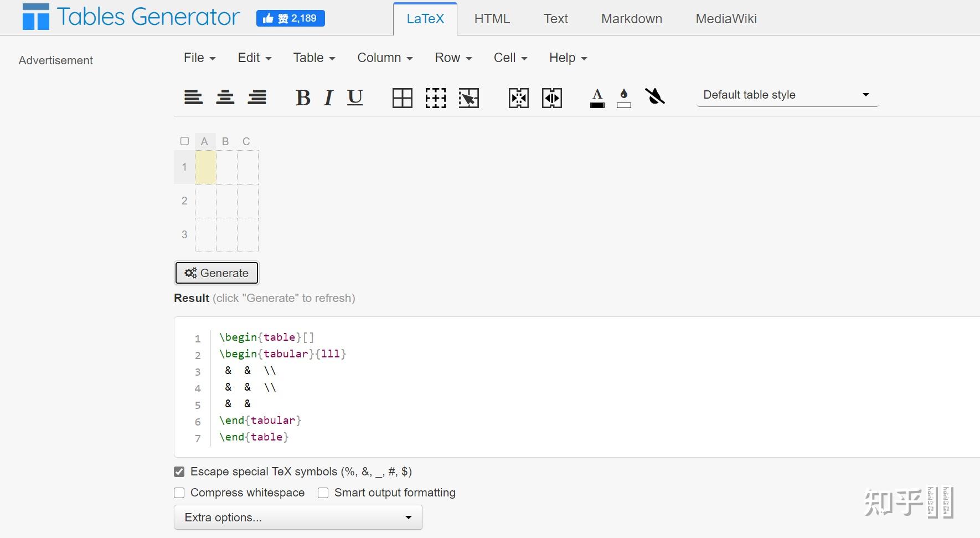Click the merge cells icon
Image resolution: width=980 pixels, height=538 pixels.
pos(519,98)
